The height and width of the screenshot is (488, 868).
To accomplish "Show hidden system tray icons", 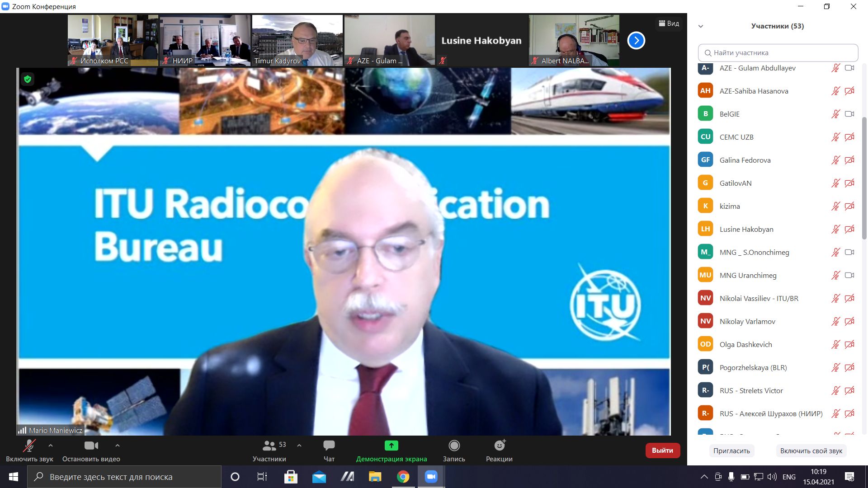I will click(x=704, y=477).
